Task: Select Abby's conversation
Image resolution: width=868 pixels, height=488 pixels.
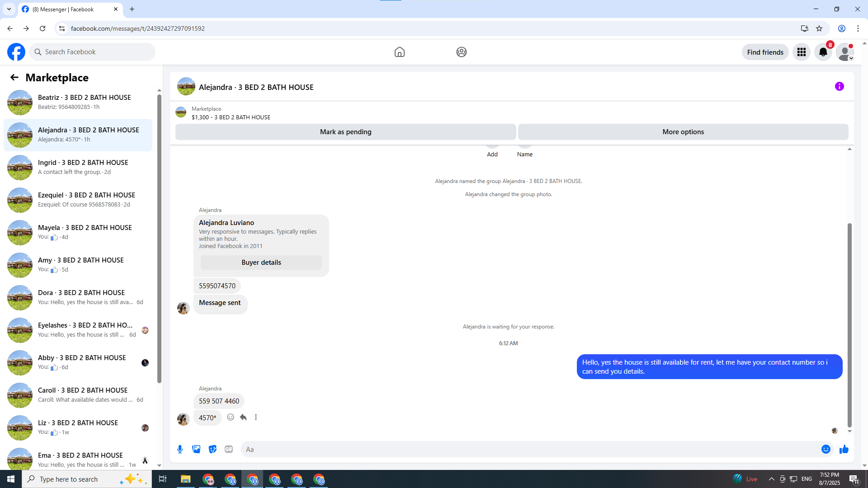Action: (78, 363)
